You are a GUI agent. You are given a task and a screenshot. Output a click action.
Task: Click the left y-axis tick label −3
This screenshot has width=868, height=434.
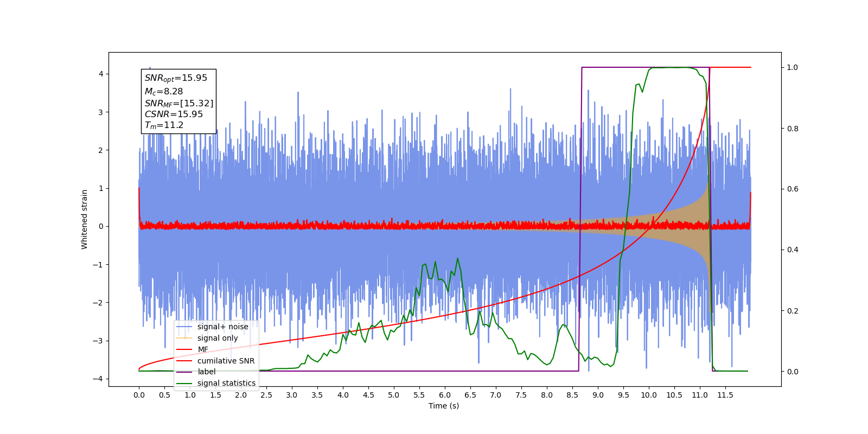[x=98, y=341]
